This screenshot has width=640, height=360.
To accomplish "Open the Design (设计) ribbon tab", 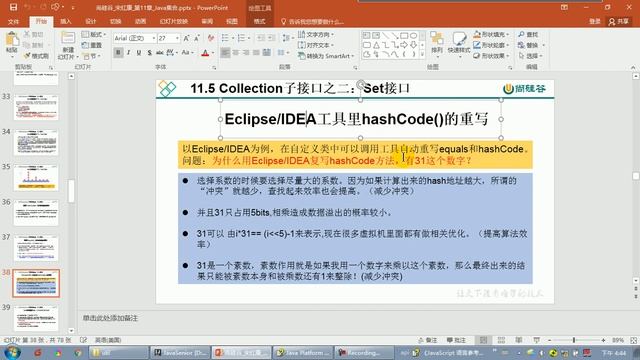I will [x=91, y=22].
